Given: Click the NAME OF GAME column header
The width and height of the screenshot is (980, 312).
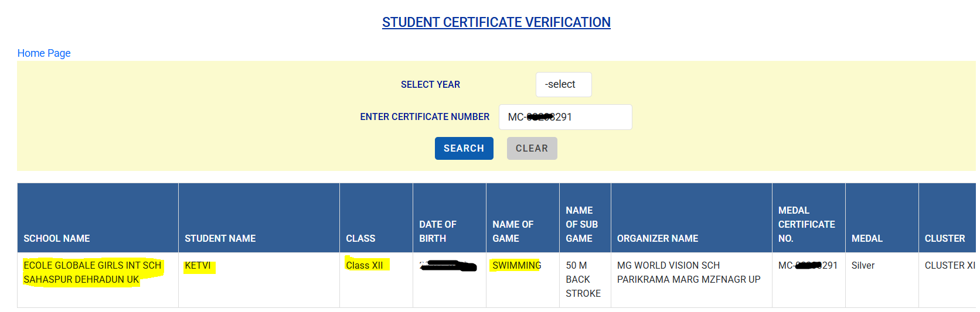Looking at the screenshot, I should coord(523,218).
